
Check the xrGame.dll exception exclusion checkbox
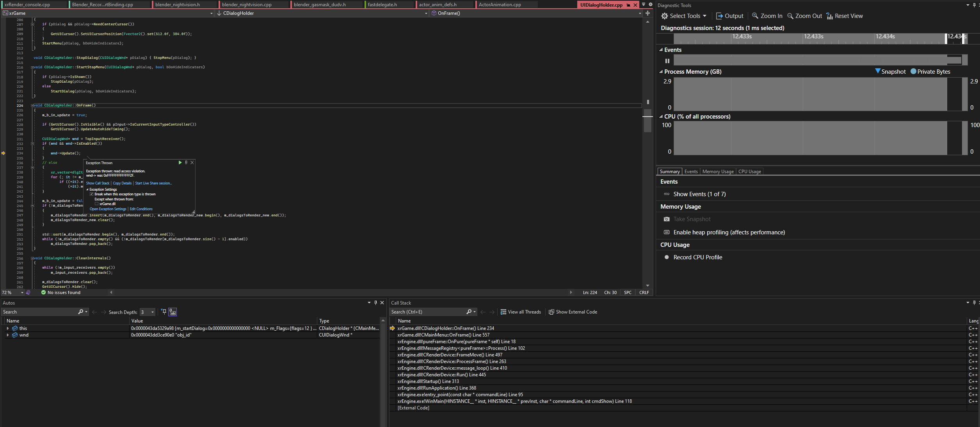coord(96,204)
